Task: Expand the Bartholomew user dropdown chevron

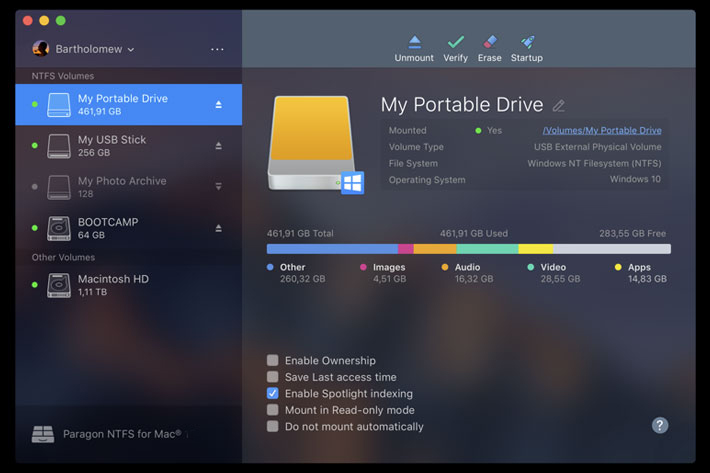Action: (x=131, y=49)
